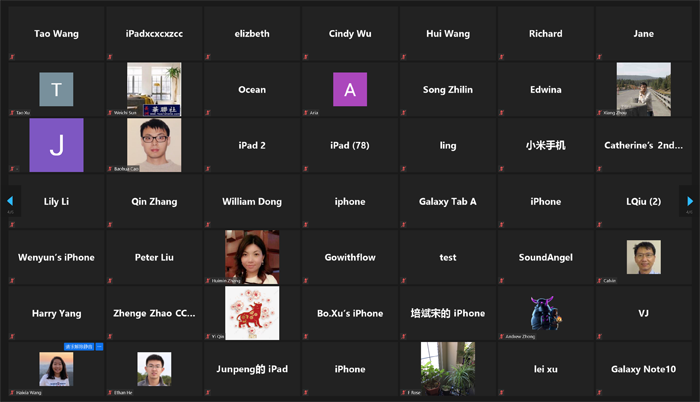The width and height of the screenshot is (700, 402).
Task: Click the muted mic icon on Cindy Wu's tile
Action: pos(306,57)
